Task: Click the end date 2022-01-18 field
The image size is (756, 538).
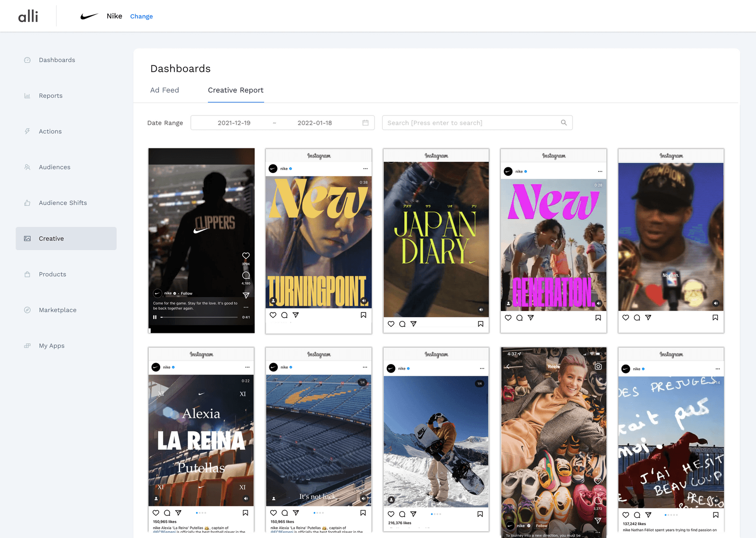Action: click(x=315, y=123)
